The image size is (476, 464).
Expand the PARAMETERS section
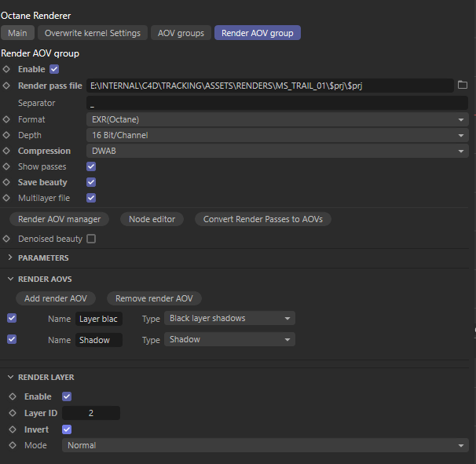[11, 258]
